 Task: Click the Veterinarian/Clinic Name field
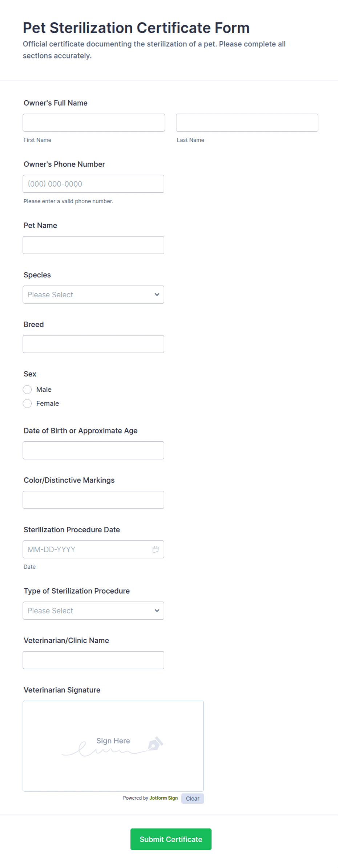[93, 660]
